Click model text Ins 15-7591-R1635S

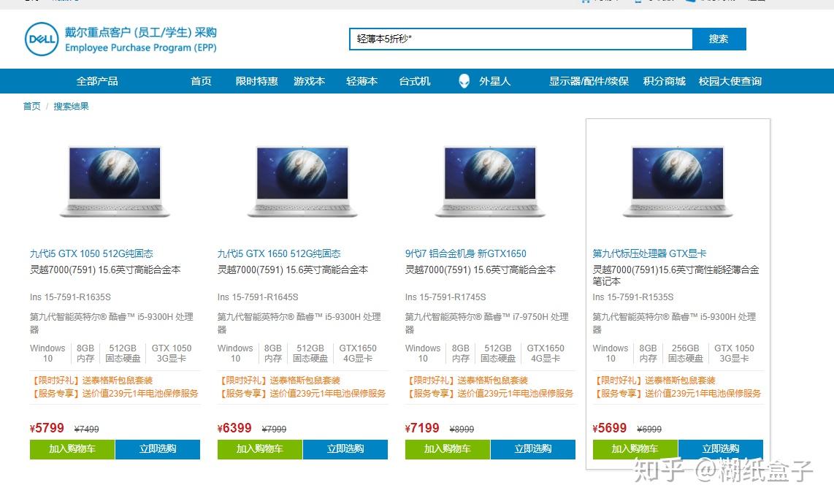(70, 297)
